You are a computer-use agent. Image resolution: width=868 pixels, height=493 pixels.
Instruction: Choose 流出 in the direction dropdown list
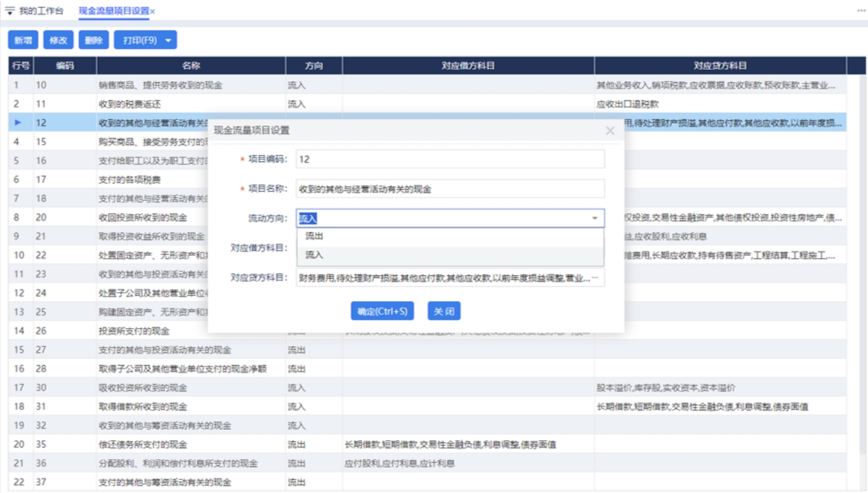451,236
